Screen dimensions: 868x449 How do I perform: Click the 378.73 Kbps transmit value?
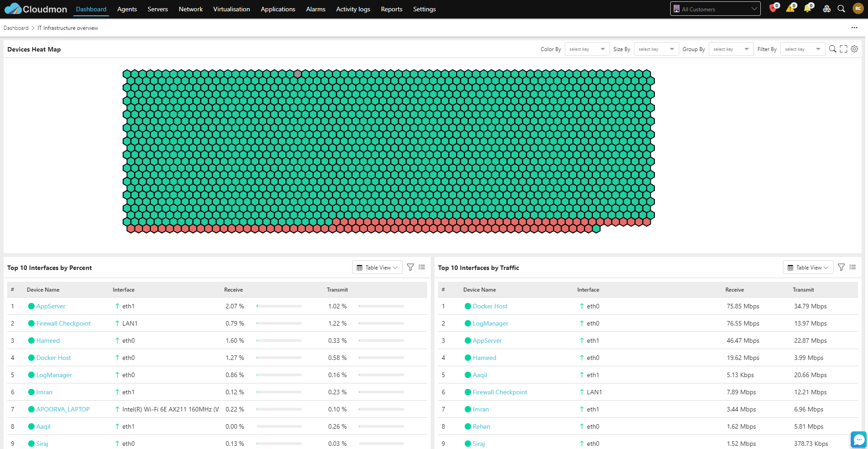[x=811, y=444]
